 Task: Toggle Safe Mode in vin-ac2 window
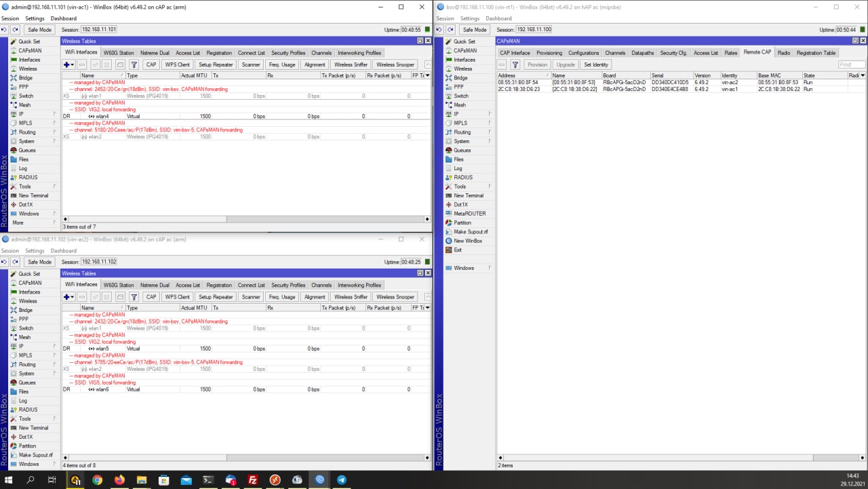tap(39, 262)
